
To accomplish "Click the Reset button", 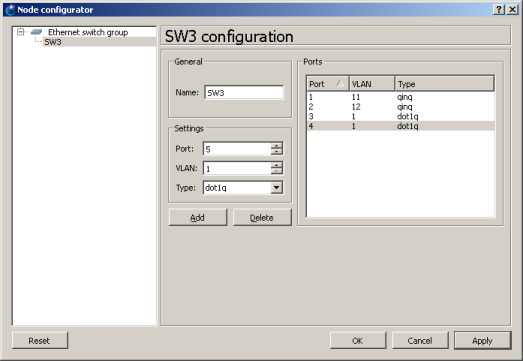I will click(40, 341).
